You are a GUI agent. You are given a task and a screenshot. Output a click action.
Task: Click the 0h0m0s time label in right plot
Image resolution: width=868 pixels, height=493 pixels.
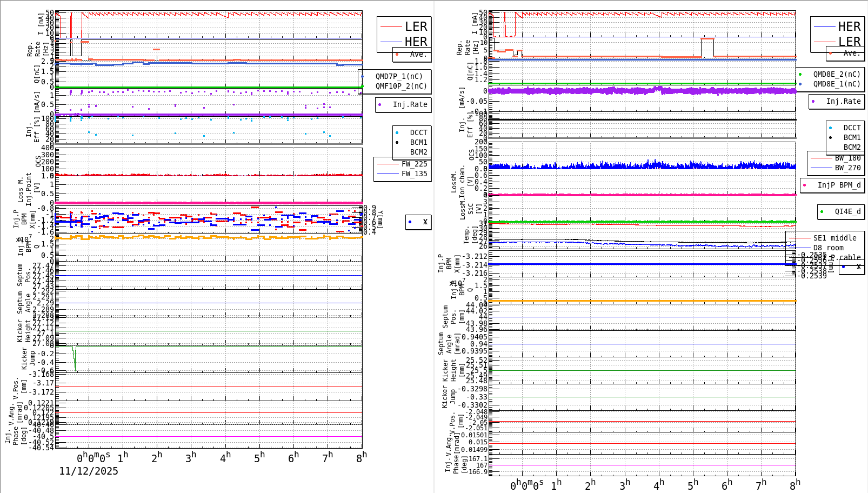(527, 485)
